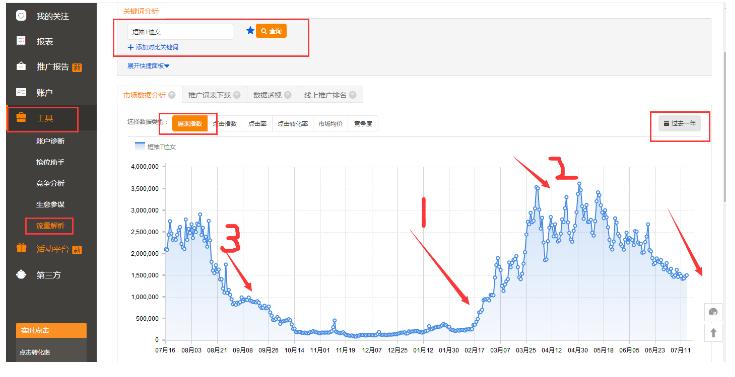Open 竞争分析 under Tools menu
This screenshot has height=377, width=735.
point(50,183)
